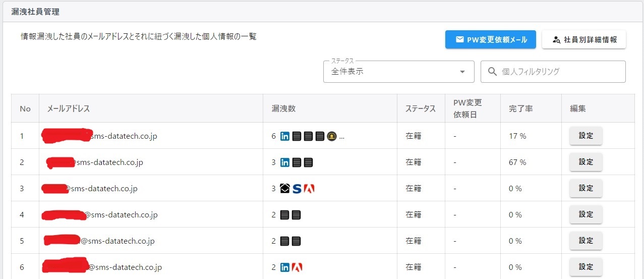Viewport: 644px width, 279px height.
Task: Sort by the 漏洩数 column header
Action: tap(283, 108)
